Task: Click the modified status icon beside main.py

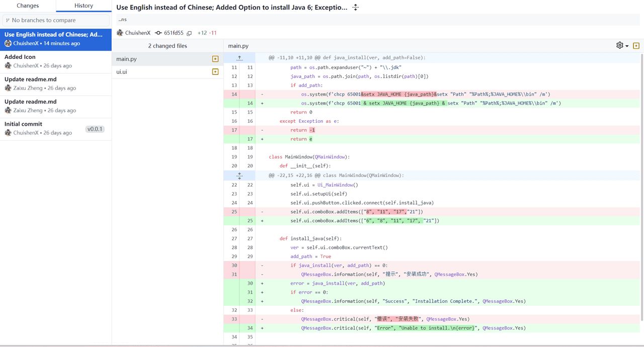Action: click(x=215, y=59)
